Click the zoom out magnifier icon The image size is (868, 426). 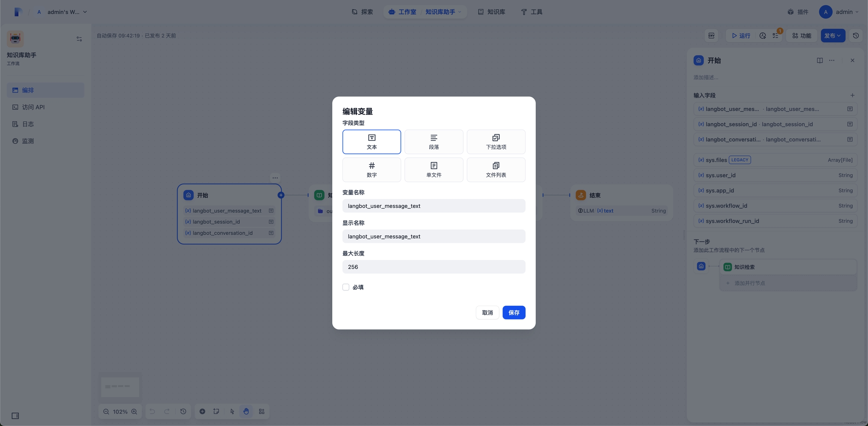(106, 411)
